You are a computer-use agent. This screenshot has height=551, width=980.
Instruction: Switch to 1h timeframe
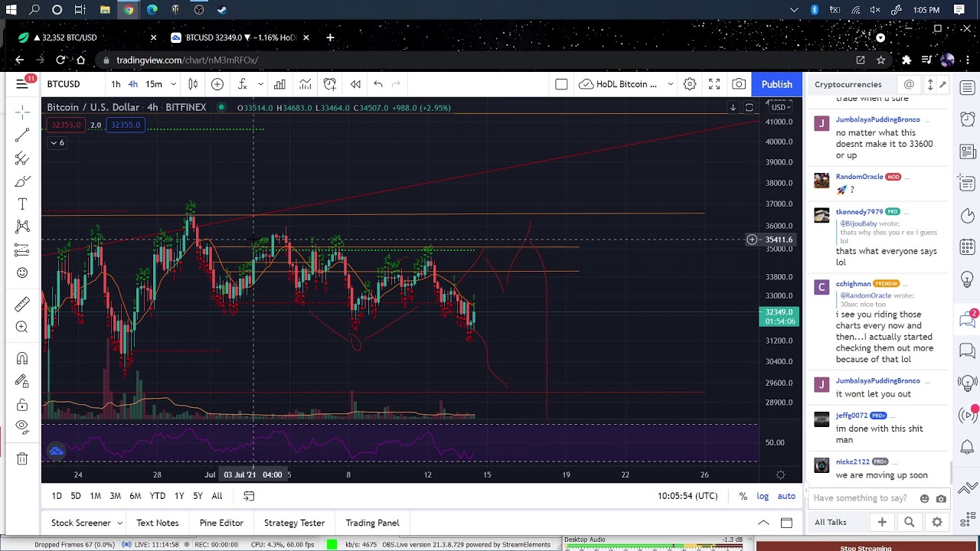pyautogui.click(x=116, y=84)
